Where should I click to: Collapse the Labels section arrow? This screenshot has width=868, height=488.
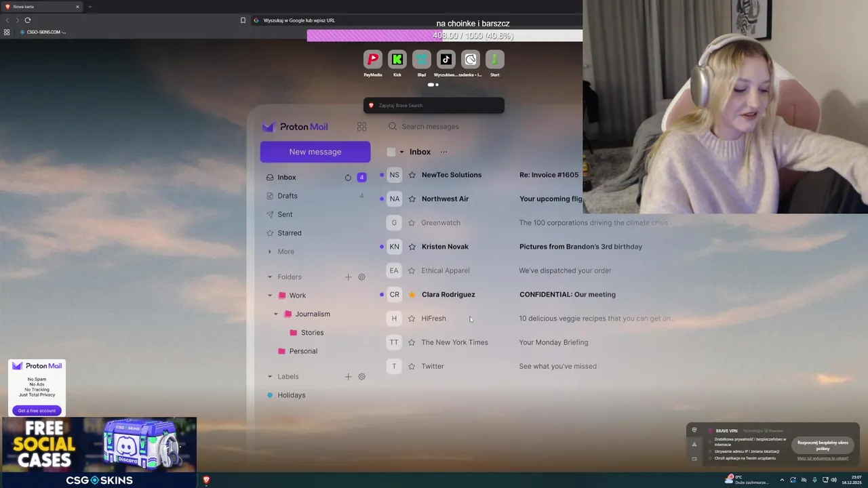click(x=270, y=377)
